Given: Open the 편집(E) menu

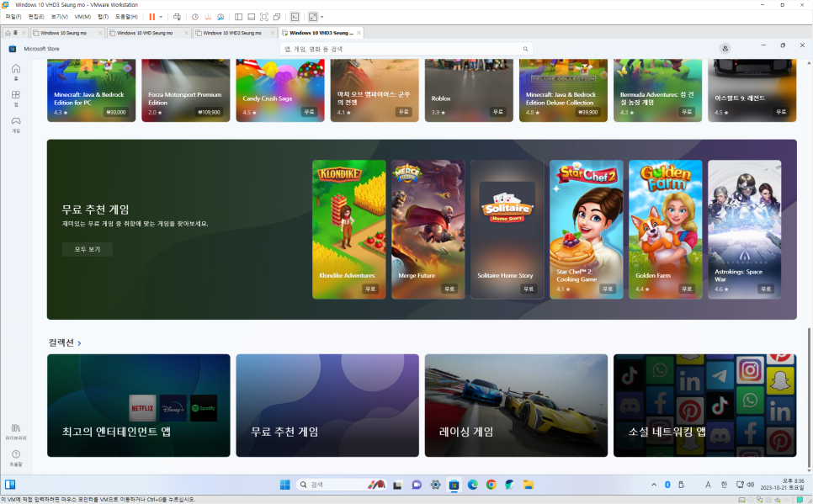Looking at the screenshot, I should click(x=36, y=17).
